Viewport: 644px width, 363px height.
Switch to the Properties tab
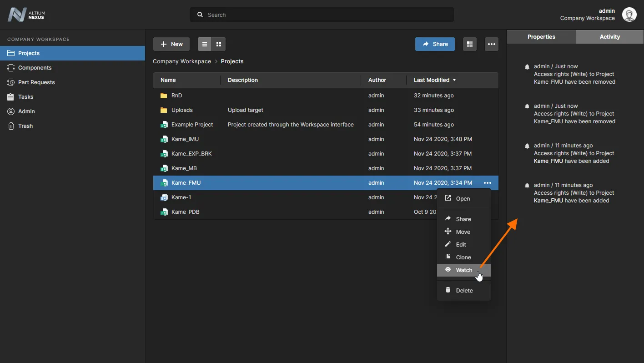pyautogui.click(x=541, y=37)
